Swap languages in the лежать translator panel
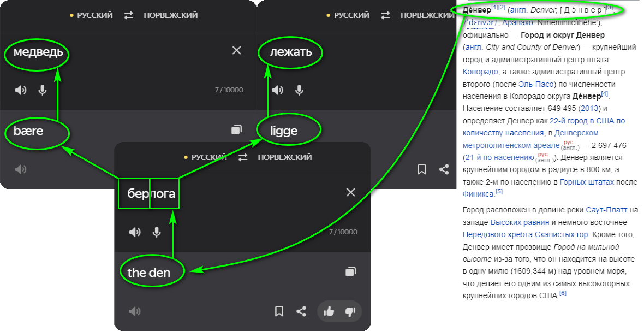The width and height of the screenshot is (644, 331). 386,15
